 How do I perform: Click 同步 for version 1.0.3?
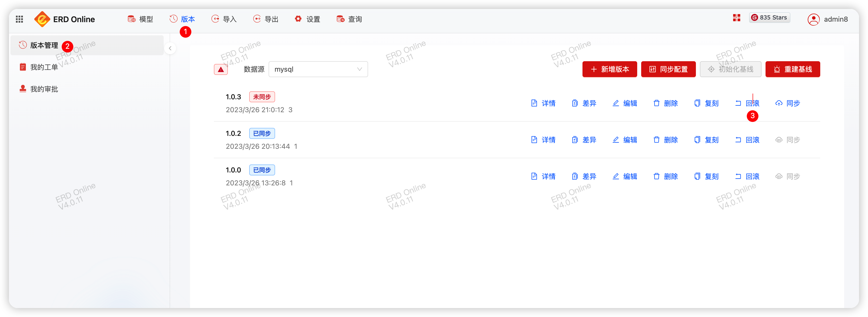pos(788,103)
